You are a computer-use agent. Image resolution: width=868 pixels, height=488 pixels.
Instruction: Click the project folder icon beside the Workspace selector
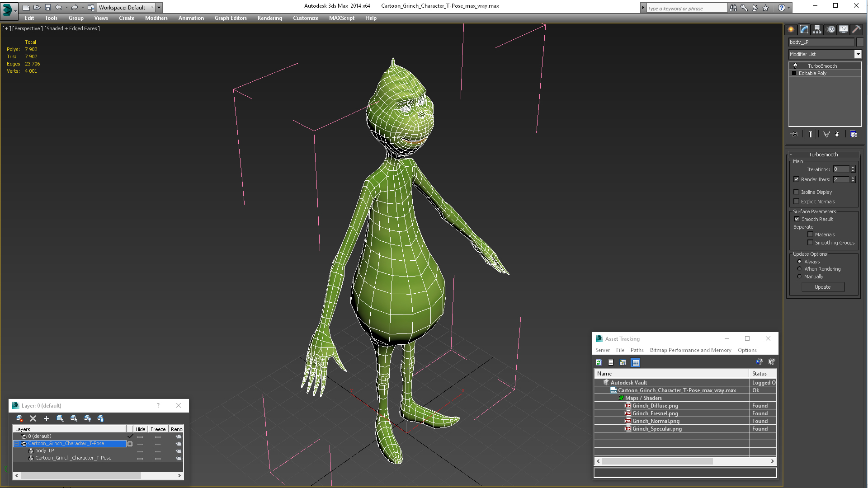pyautogui.click(x=91, y=7)
